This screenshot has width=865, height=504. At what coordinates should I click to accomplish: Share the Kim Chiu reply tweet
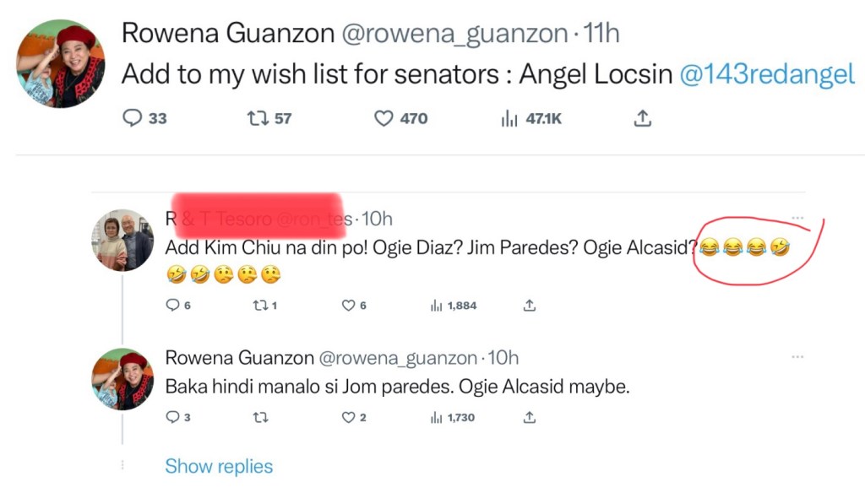pyautogui.click(x=530, y=306)
